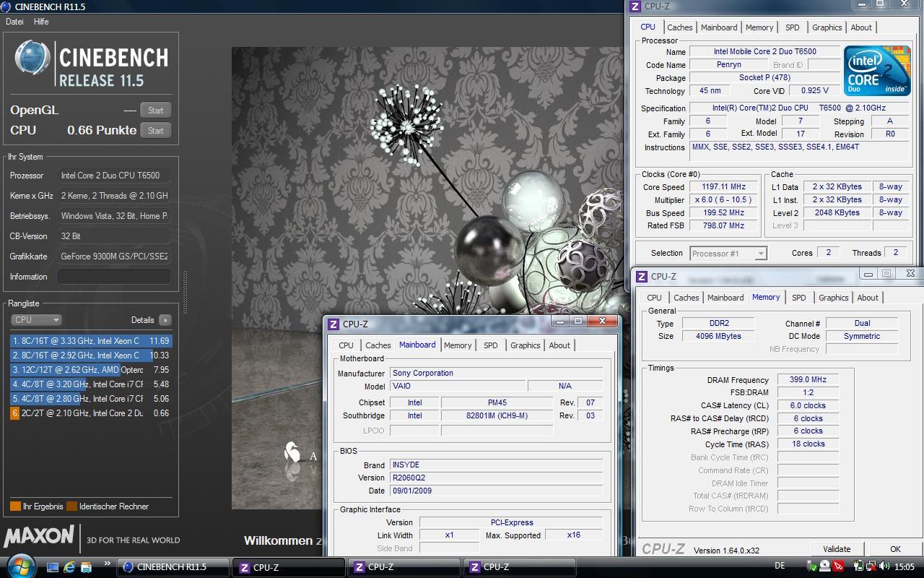Click the processor name Intel Mobile Core 2 Duo T6500
Screen dimensions: 924x578
pos(765,52)
